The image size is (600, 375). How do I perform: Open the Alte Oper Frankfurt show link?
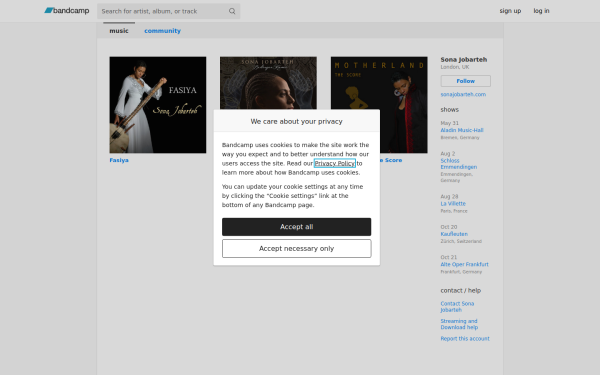[x=464, y=264]
